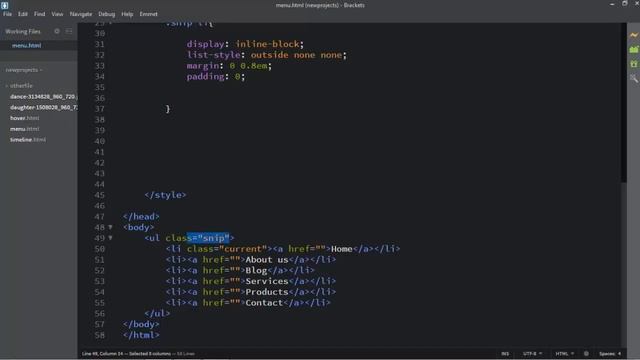
Task: Open the daughter-1508028 image file
Action: click(x=43, y=107)
